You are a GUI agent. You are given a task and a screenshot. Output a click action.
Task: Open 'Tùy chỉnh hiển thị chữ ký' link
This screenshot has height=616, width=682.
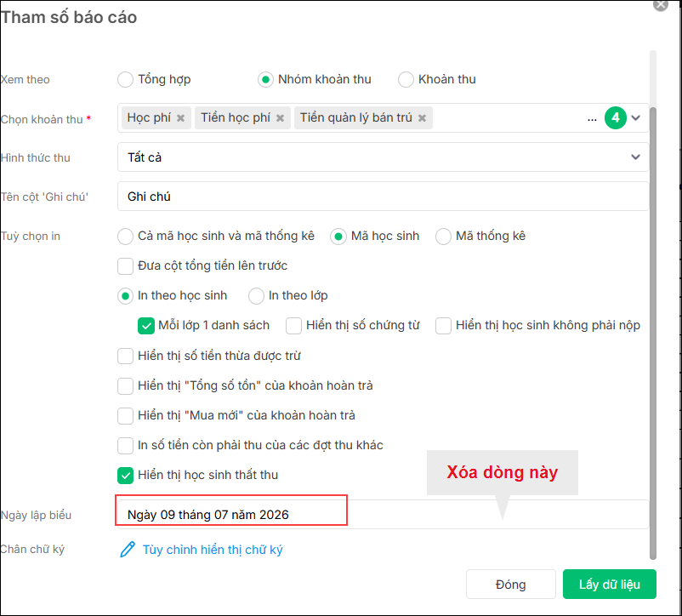coord(213,550)
